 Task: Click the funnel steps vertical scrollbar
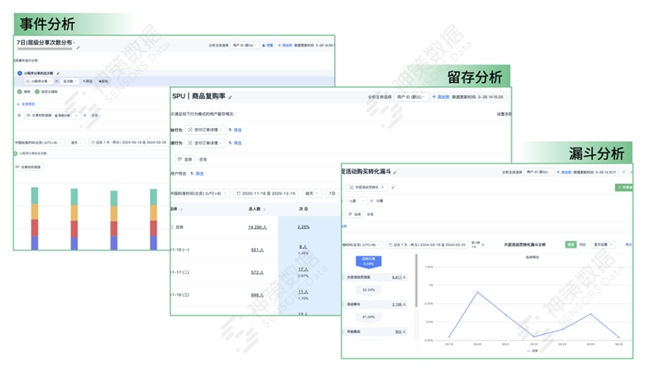pyautogui.click(x=416, y=281)
